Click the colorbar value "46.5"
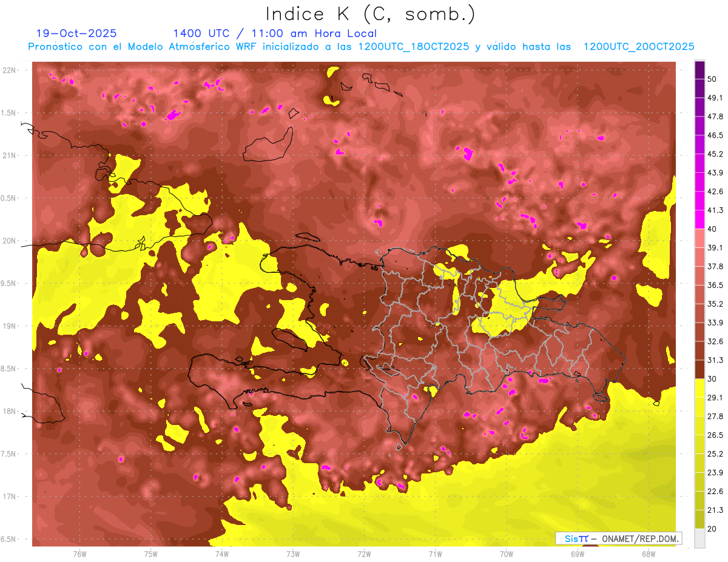 pyautogui.click(x=716, y=135)
